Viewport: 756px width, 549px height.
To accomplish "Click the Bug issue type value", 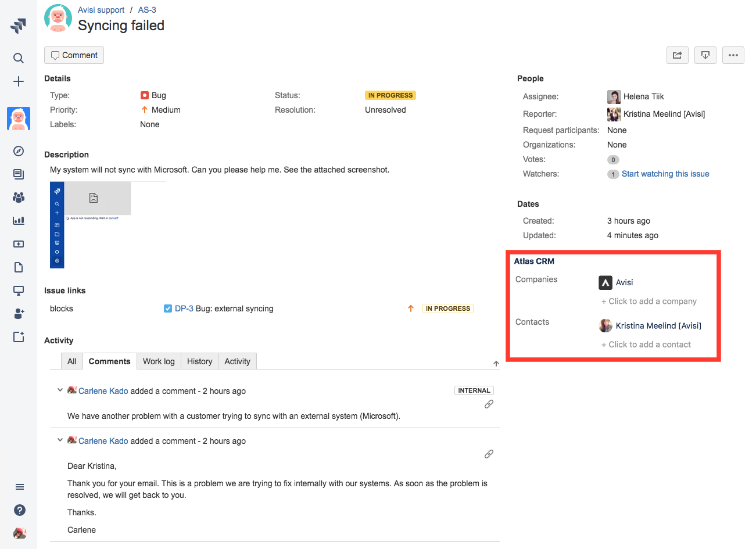I will [159, 95].
